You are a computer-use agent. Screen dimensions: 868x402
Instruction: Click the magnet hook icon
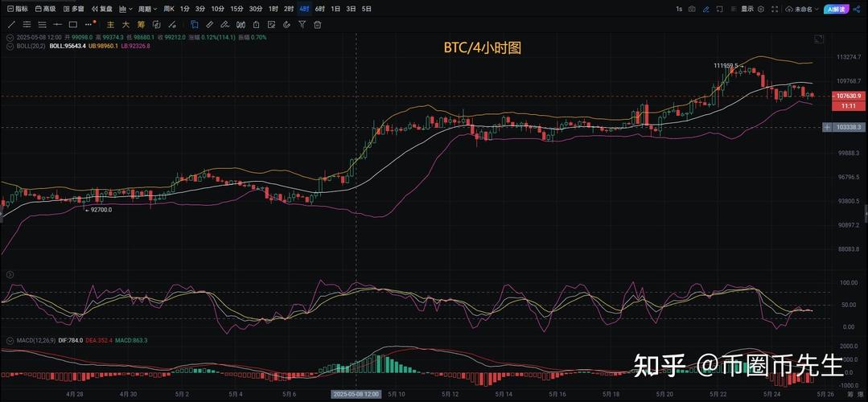(x=286, y=25)
